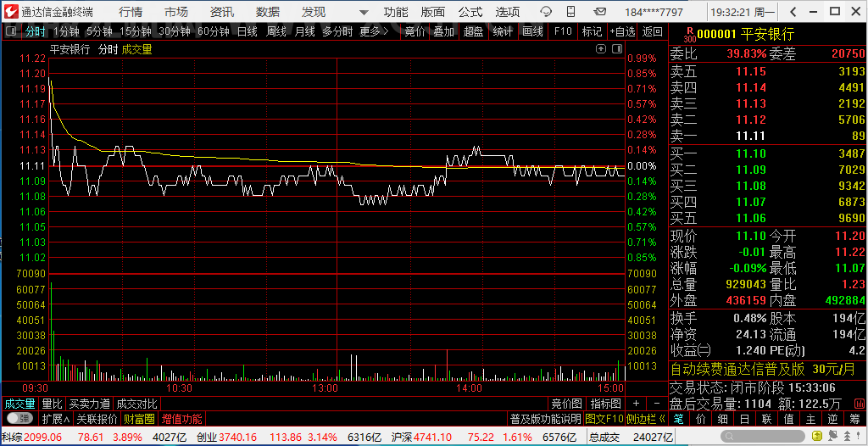The width and height of the screenshot is (868, 446).
Task: Open the 发现 menu
Action: click(x=314, y=12)
